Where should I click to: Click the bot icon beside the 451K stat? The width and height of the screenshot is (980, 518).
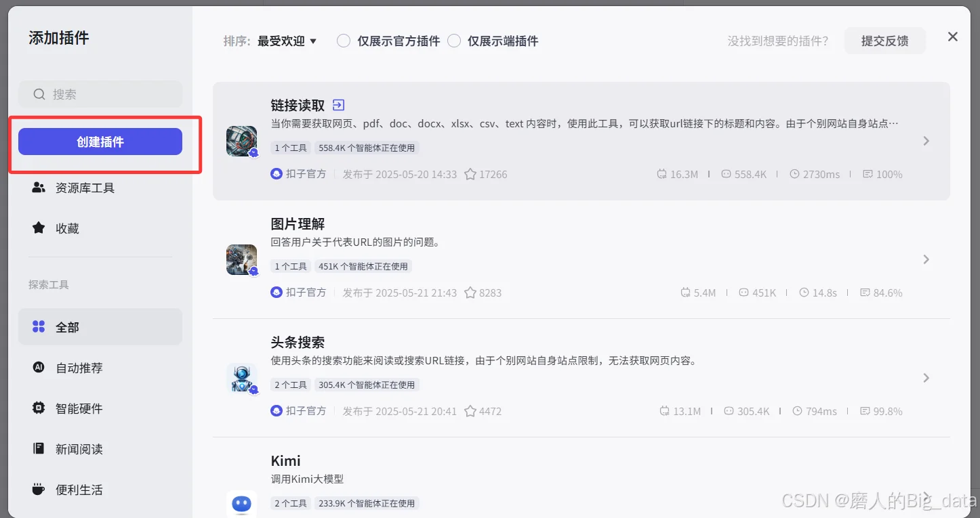tap(743, 293)
